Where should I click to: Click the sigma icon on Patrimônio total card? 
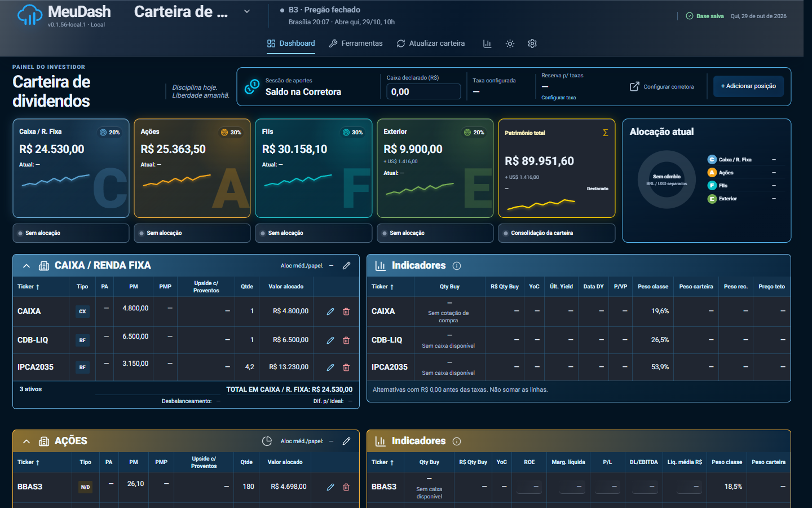[x=605, y=133]
